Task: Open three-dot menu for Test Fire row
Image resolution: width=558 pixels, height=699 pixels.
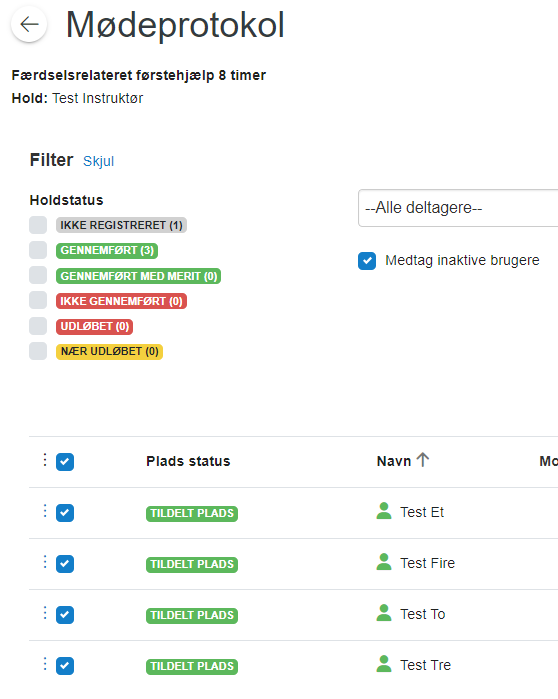Action: 45,562
